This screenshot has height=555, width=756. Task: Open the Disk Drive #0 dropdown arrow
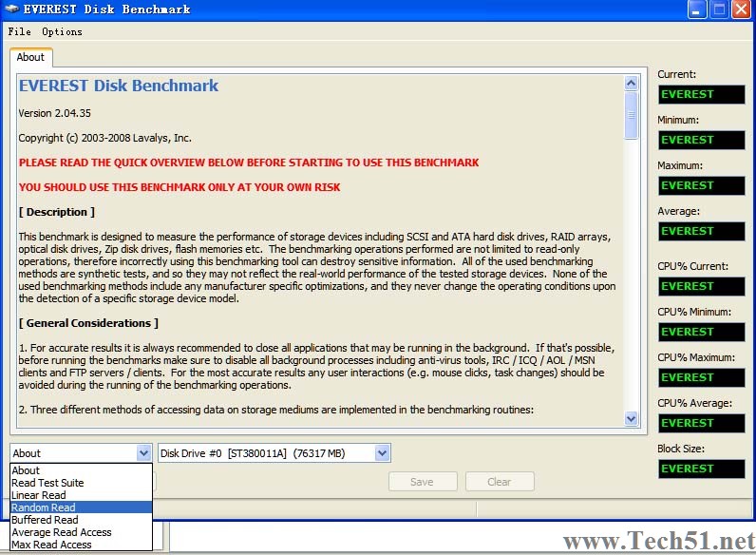tap(382, 453)
